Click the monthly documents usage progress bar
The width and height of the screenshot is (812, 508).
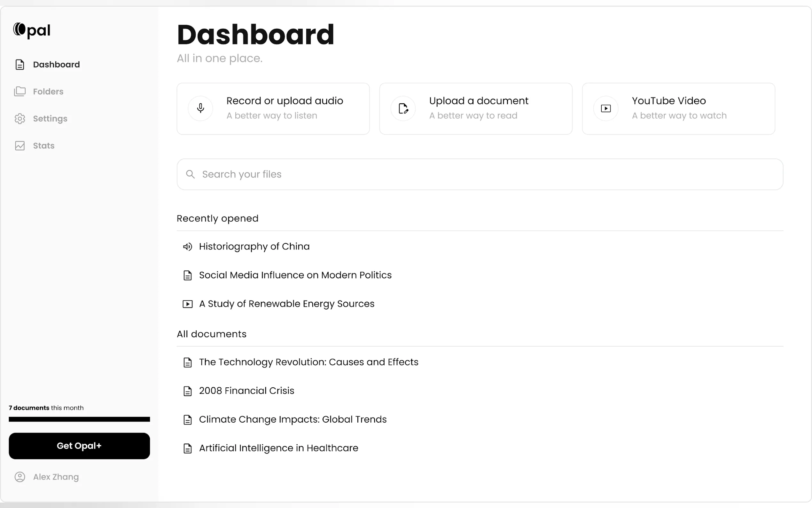79,419
